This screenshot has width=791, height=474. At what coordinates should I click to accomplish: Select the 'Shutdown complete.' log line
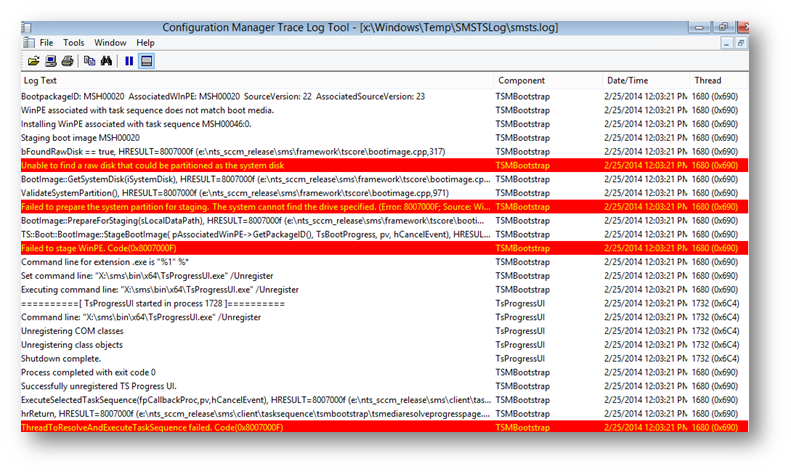(x=385, y=359)
